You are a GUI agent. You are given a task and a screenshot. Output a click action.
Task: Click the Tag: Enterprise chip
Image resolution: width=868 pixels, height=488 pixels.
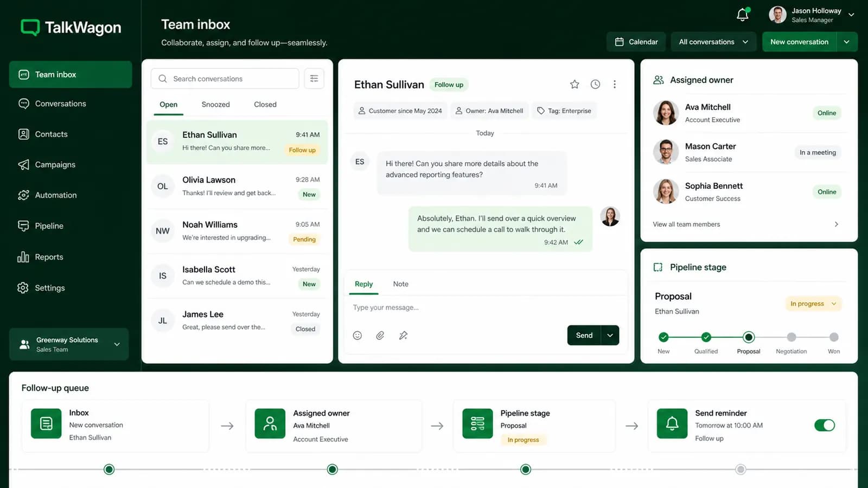(x=564, y=111)
